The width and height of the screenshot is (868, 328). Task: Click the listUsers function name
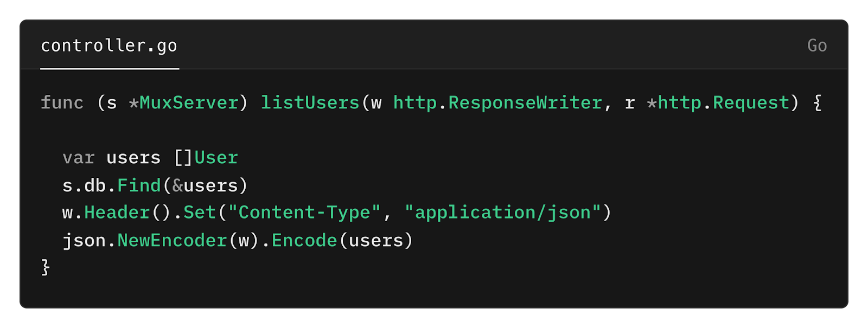[310, 102]
